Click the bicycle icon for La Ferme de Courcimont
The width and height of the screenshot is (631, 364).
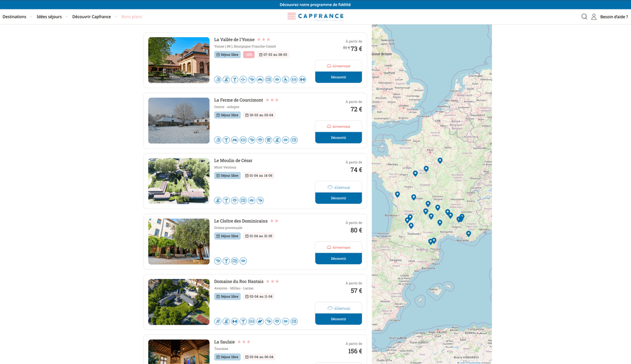[235, 140]
